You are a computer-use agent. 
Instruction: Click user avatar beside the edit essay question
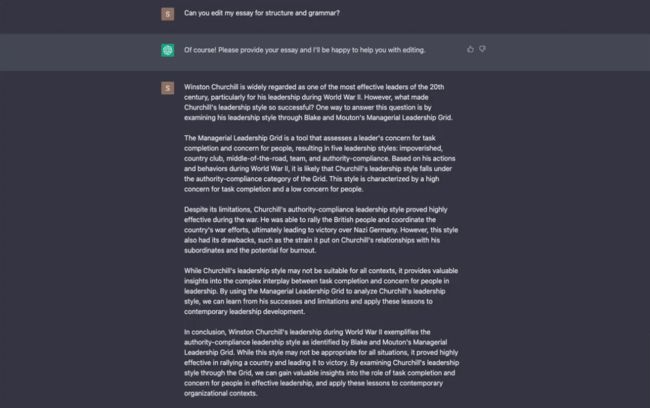coord(167,14)
